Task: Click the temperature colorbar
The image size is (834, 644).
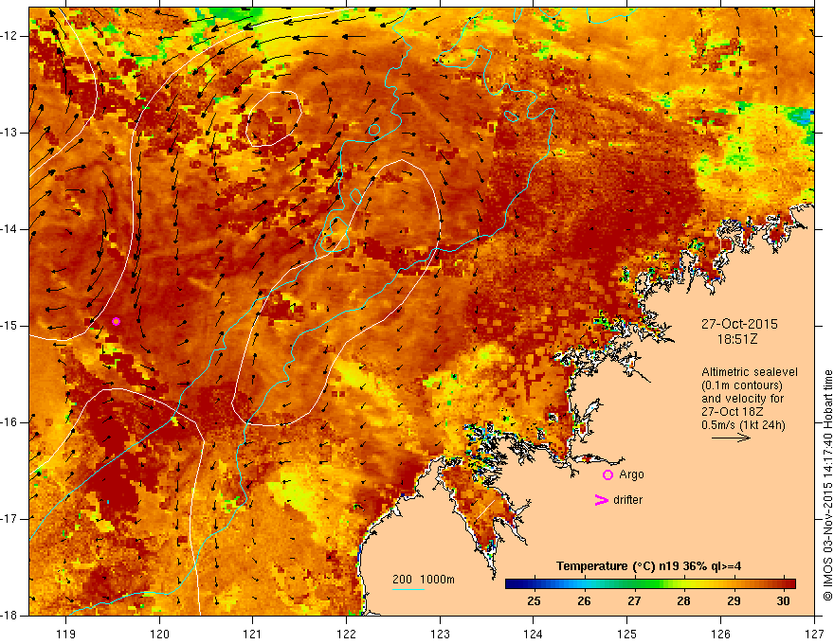Action: [x=650, y=584]
